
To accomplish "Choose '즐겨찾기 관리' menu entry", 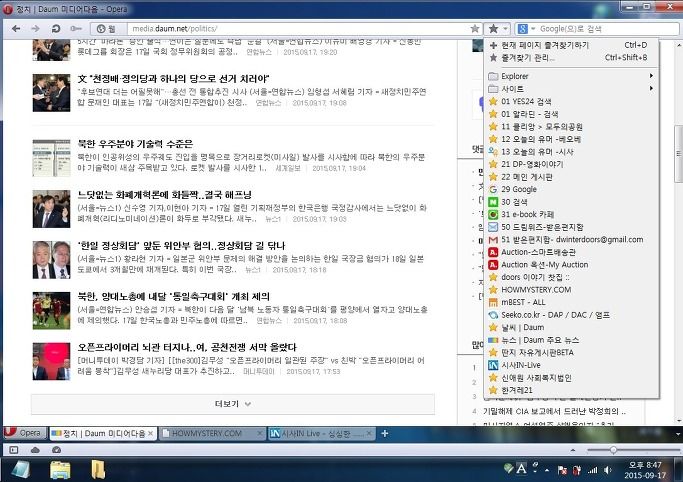I will pos(571,57).
